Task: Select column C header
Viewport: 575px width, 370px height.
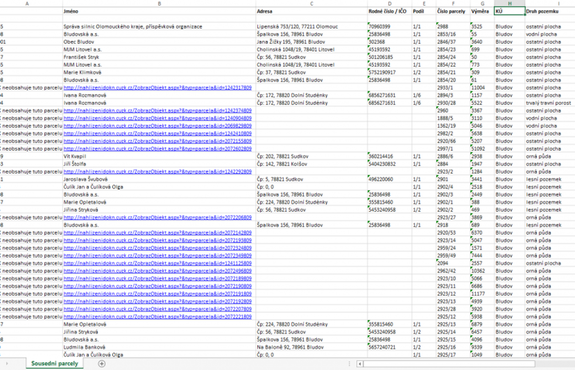Action: (x=311, y=3)
